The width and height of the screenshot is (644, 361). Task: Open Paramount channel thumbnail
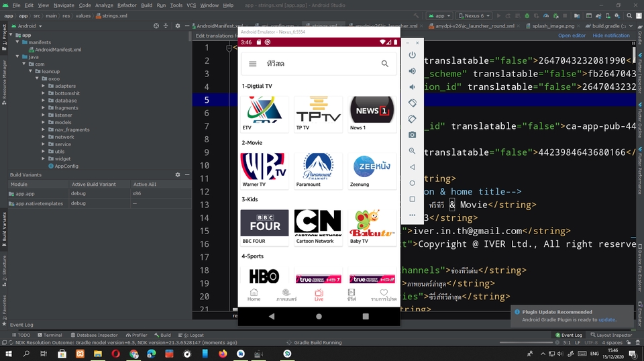click(x=318, y=170)
